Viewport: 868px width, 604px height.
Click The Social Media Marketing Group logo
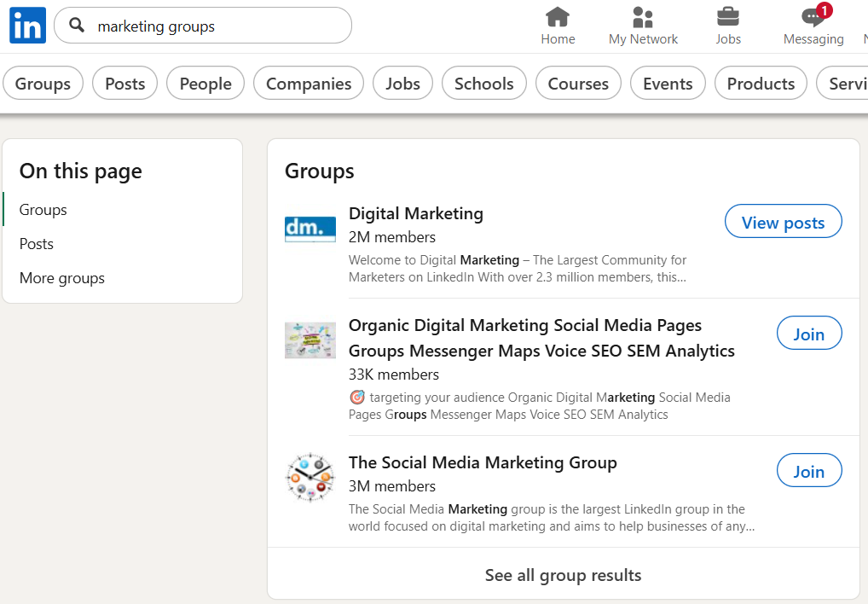[x=310, y=477]
